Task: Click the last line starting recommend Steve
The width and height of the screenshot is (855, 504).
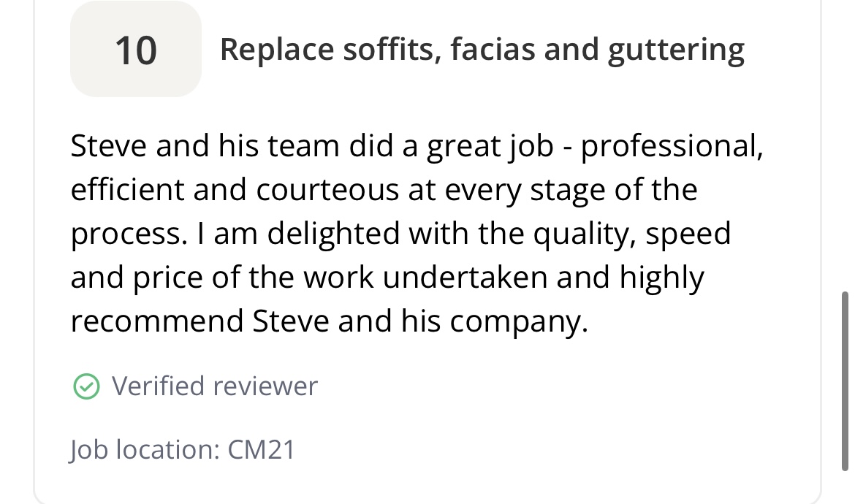Action: (x=329, y=321)
